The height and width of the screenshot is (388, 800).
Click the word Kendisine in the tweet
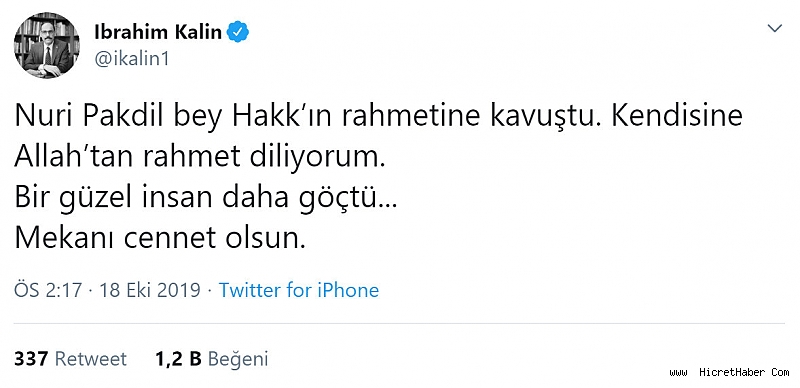677,116
